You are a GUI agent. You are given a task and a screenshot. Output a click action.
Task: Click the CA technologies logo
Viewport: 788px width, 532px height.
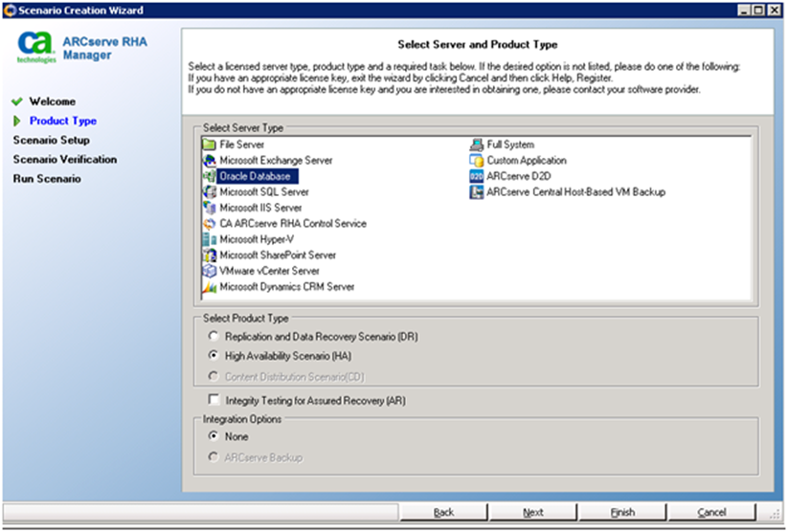pyautogui.click(x=36, y=48)
